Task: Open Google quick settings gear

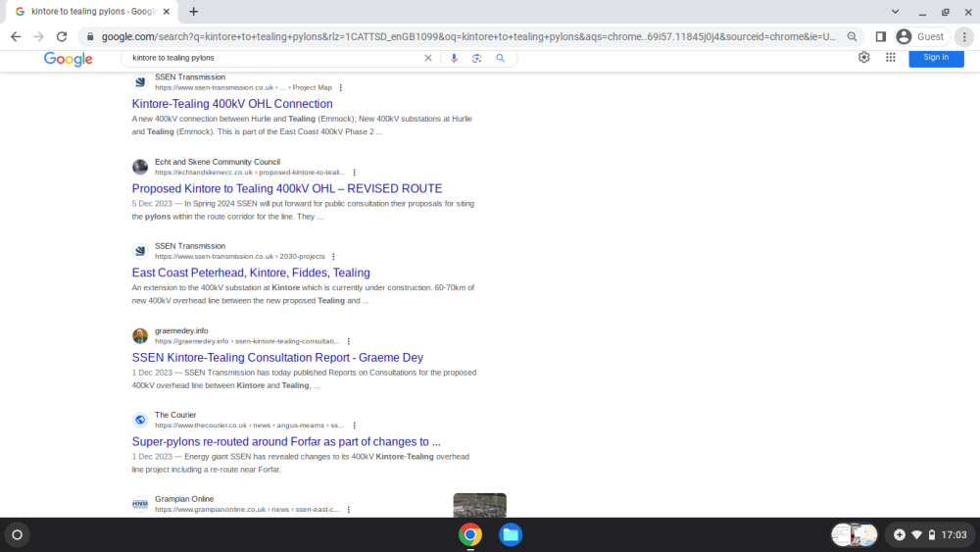Action: pyautogui.click(x=863, y=57)
